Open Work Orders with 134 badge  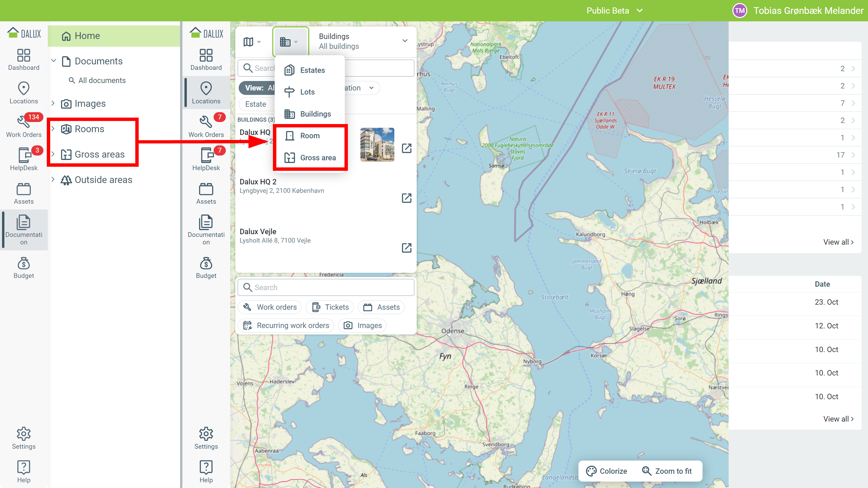coord(24,126)
